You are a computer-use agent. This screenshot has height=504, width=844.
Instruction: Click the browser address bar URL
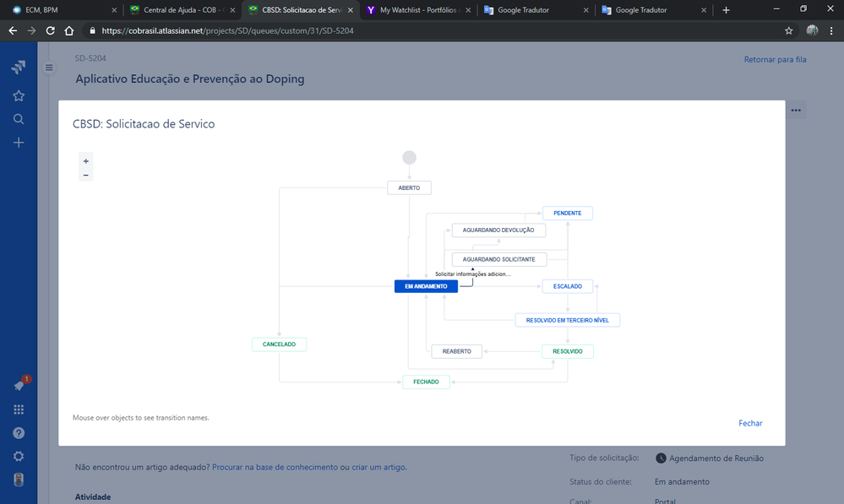pyautogui.click(x=228, y=30)
